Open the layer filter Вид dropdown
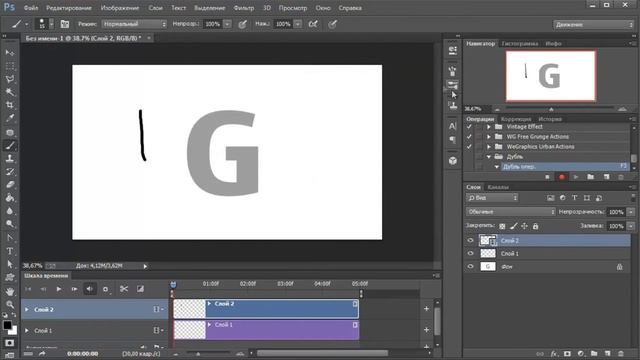This screenshot has width=640, height=360. click(x=492, y=198)
